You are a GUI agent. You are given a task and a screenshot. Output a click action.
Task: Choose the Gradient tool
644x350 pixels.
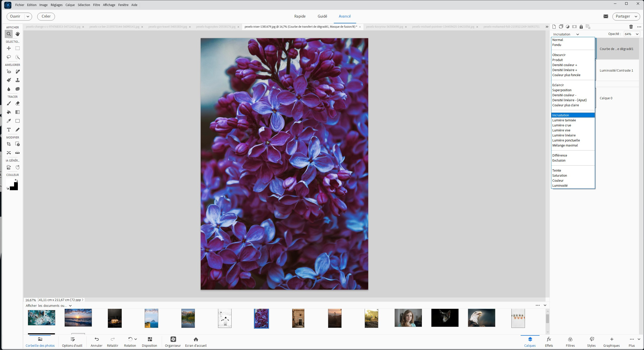click(17, 112)
